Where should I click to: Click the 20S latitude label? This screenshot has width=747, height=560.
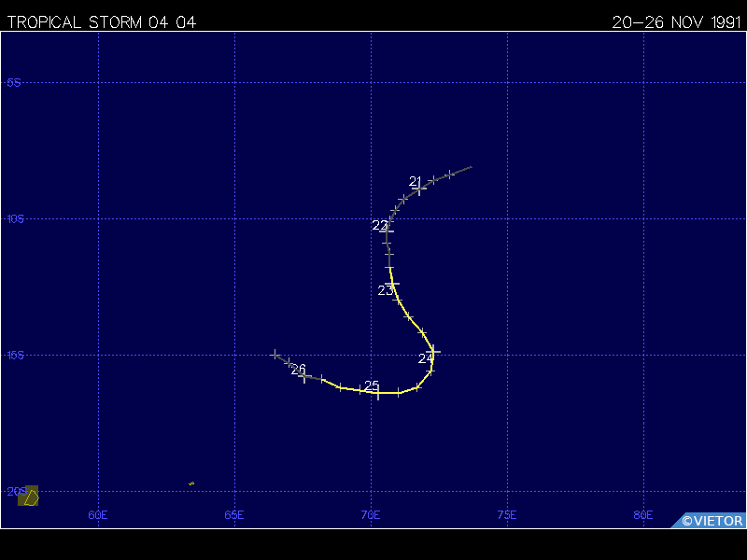[11, 491]
